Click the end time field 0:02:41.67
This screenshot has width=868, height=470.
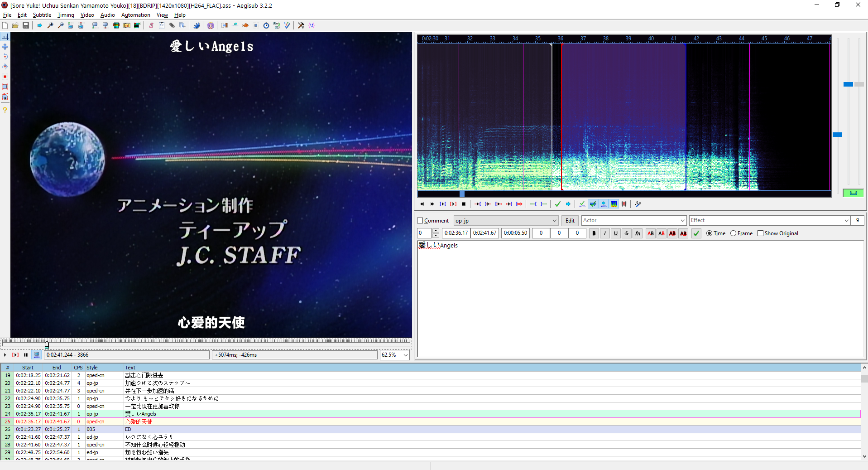[x=484, y=233]
